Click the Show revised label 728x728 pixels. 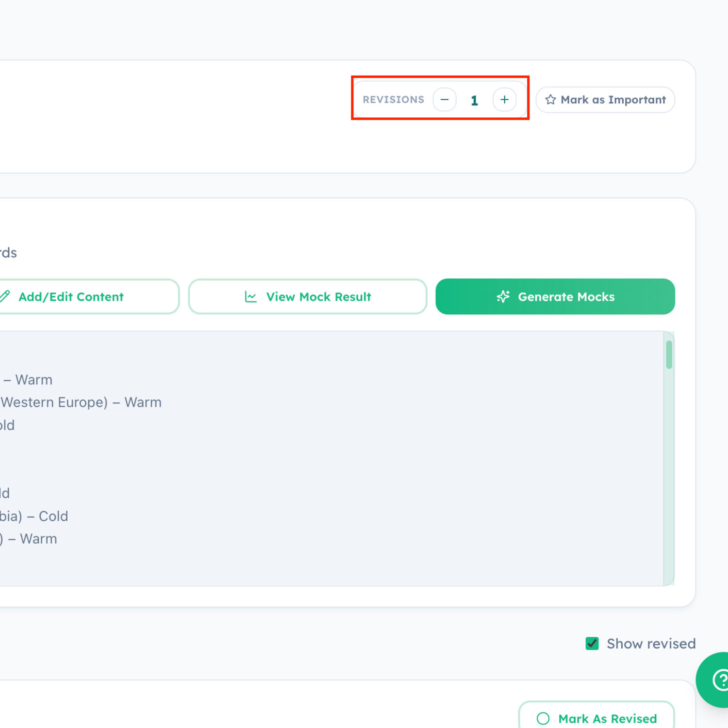(651, 644)
